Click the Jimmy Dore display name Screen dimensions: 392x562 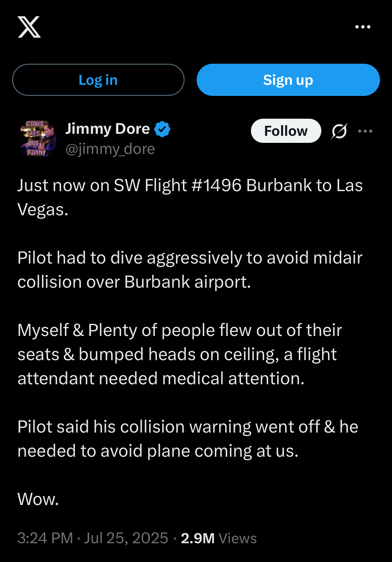108,129
